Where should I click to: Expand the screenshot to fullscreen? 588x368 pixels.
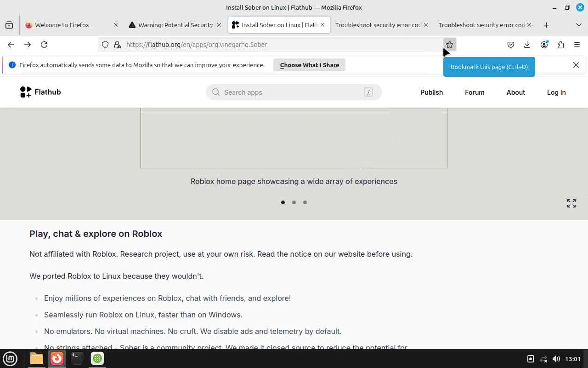(571, 203)
